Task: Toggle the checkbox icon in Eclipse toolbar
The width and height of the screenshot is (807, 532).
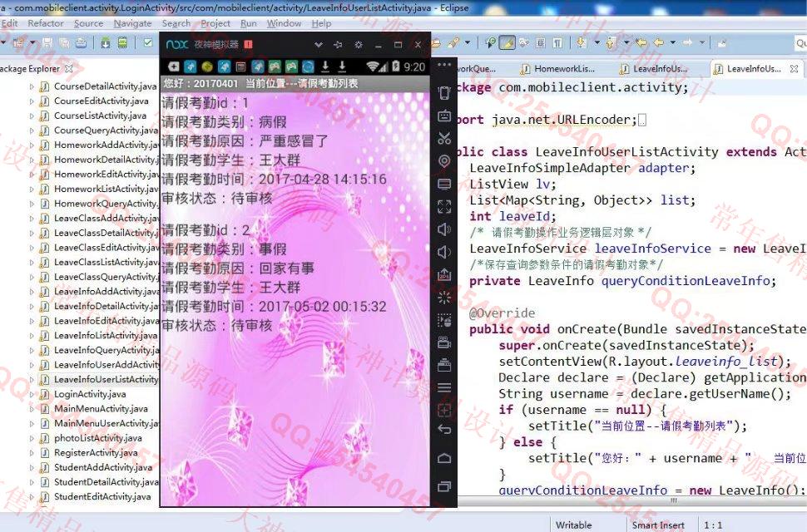Action: pyautogui.click(x=148, y=42)
